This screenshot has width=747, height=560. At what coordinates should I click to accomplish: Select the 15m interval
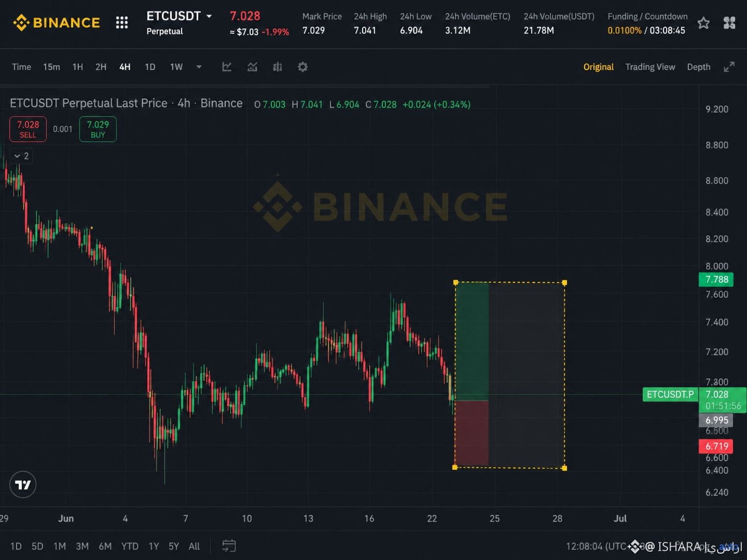(x=52, y=67)
